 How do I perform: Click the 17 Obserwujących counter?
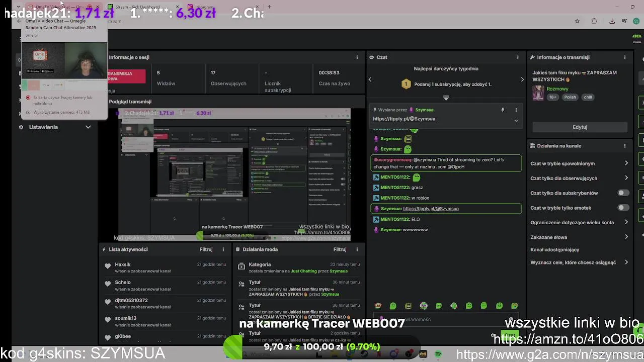tap(213, 73)
